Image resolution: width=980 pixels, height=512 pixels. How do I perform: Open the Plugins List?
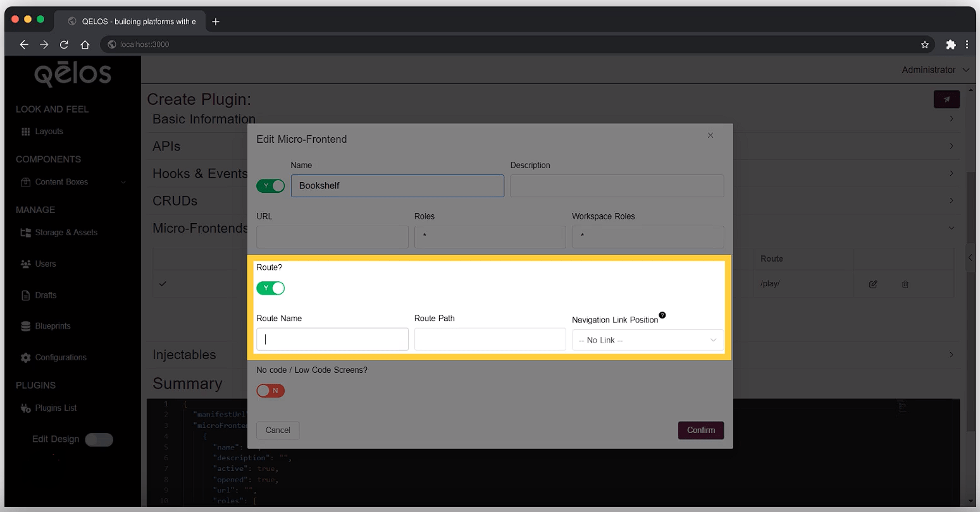[27, 408]
